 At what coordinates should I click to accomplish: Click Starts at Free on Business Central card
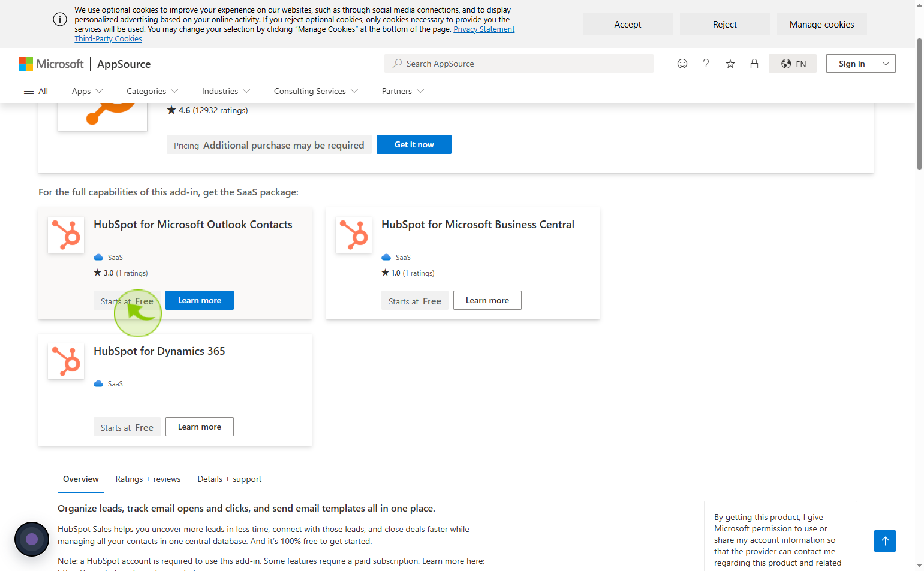(415, 301)
